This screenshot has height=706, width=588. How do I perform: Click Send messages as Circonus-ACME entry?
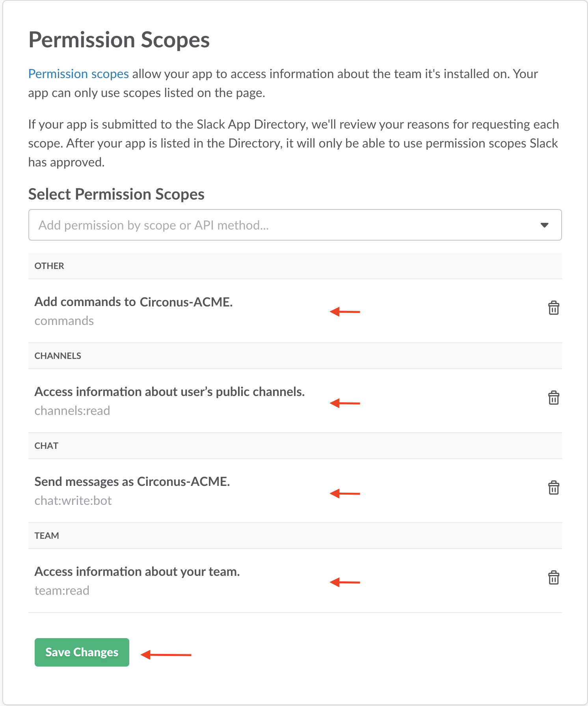(x=132, y=482)
